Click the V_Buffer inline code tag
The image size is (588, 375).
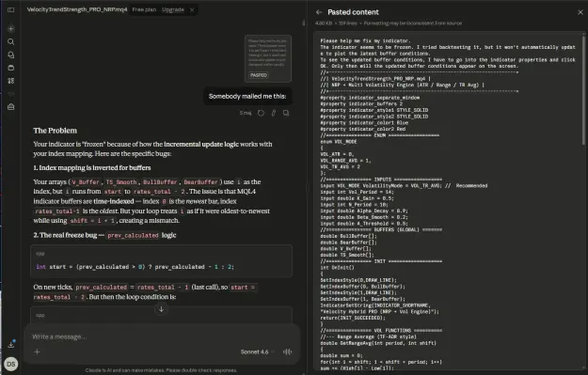click(86, 182)
